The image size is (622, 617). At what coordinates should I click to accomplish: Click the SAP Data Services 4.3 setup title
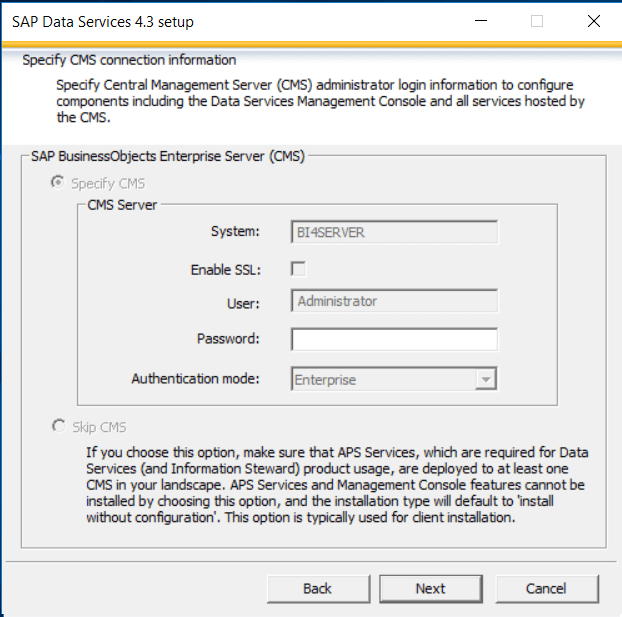point(103,22)
